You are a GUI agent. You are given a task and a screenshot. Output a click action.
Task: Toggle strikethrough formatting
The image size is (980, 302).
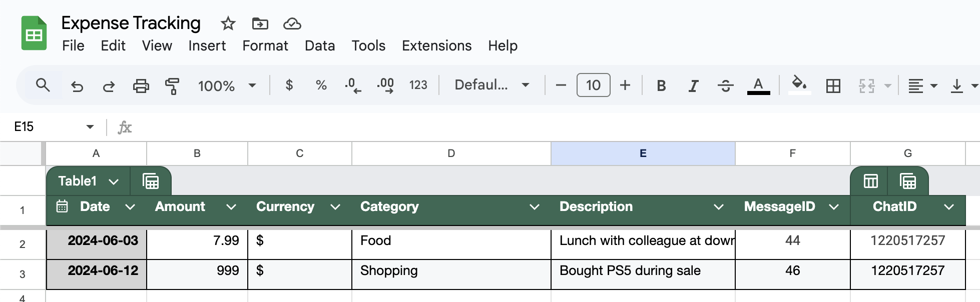tap(725, 86)
